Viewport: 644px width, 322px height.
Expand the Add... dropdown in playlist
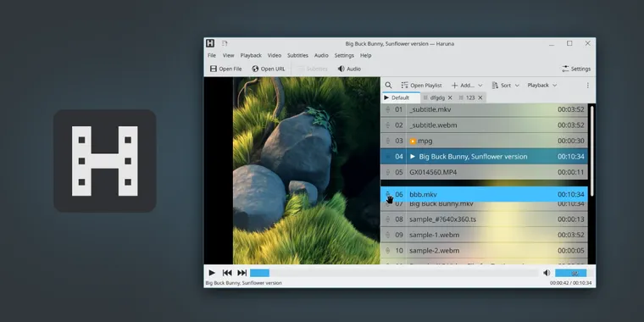click(467, 85)
